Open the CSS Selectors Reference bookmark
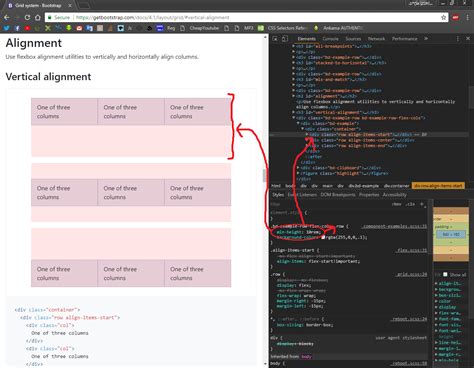 pos(283,28)
